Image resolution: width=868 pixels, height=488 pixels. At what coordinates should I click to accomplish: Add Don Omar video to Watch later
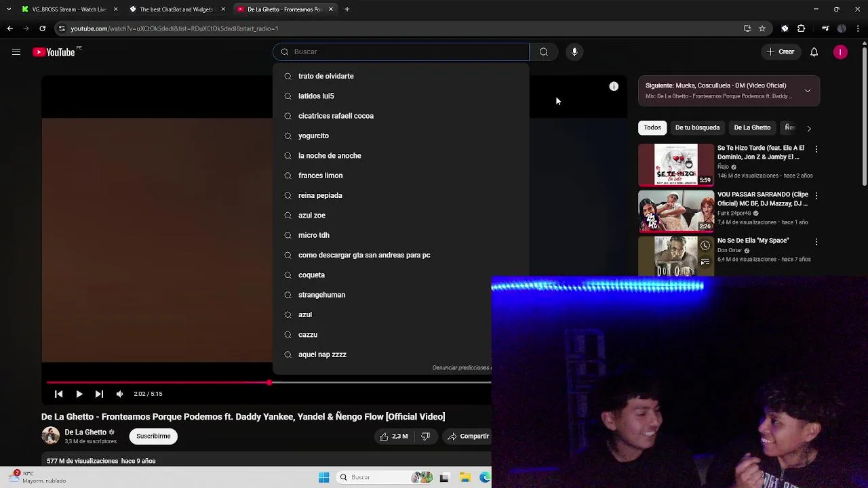(705, 245)
